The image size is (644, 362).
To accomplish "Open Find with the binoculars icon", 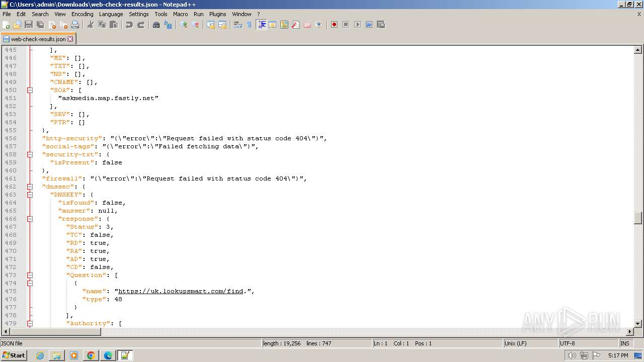I will [x=156, y=25].
